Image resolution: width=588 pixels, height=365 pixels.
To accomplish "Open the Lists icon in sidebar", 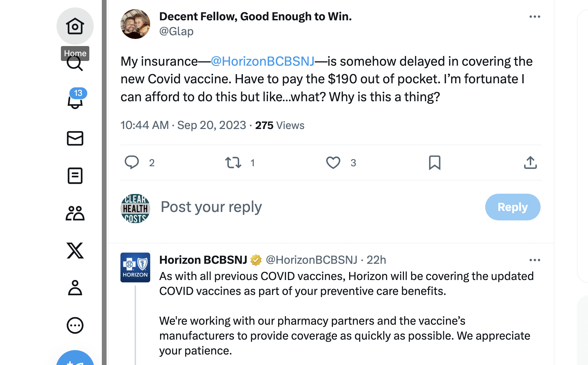I will (75, 176).
